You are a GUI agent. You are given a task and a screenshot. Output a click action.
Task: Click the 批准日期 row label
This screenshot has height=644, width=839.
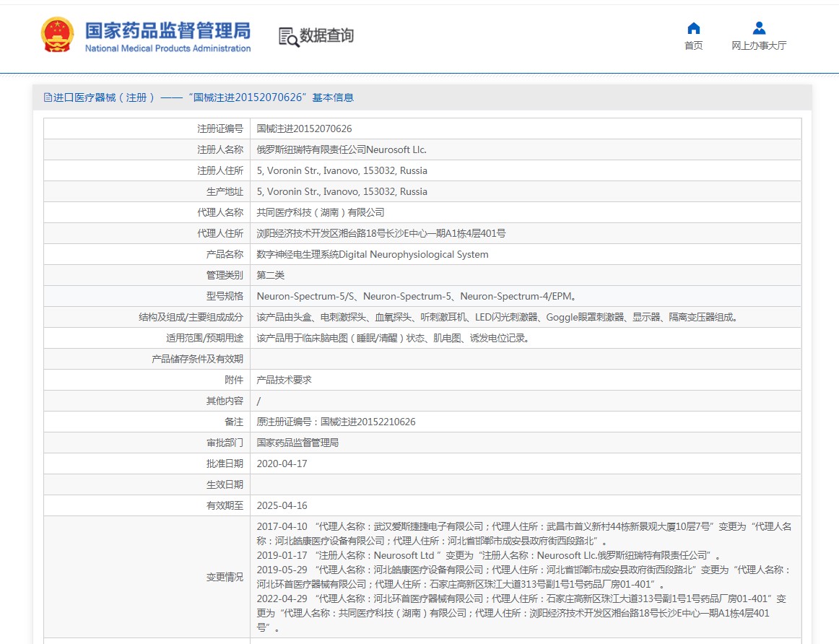click(225, 464)
